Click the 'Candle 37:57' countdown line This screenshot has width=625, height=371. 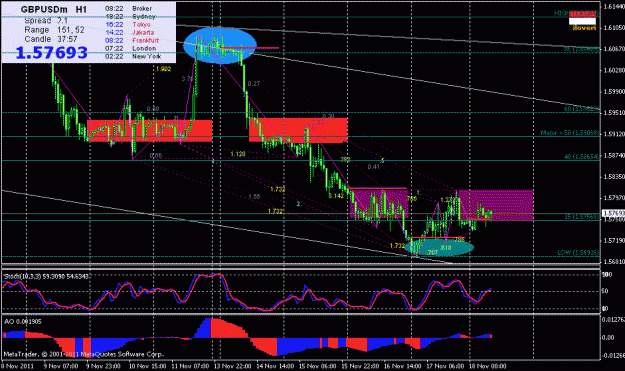(51, 39)
